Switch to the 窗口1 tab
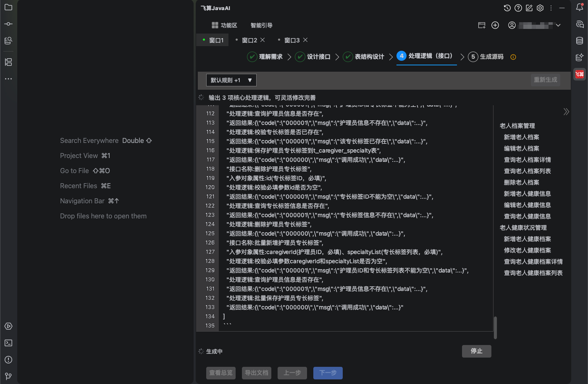The image size is (588, 384). tap(216, 40)
